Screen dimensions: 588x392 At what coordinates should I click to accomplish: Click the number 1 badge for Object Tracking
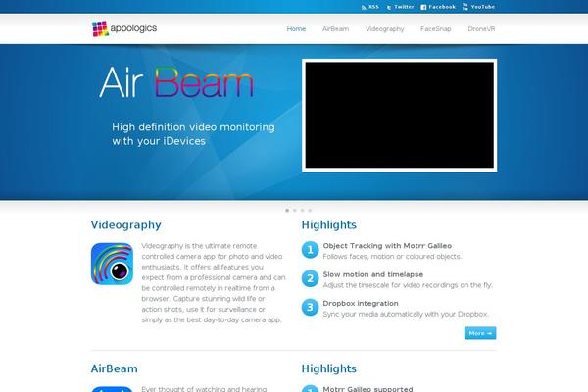click(310, 250)
